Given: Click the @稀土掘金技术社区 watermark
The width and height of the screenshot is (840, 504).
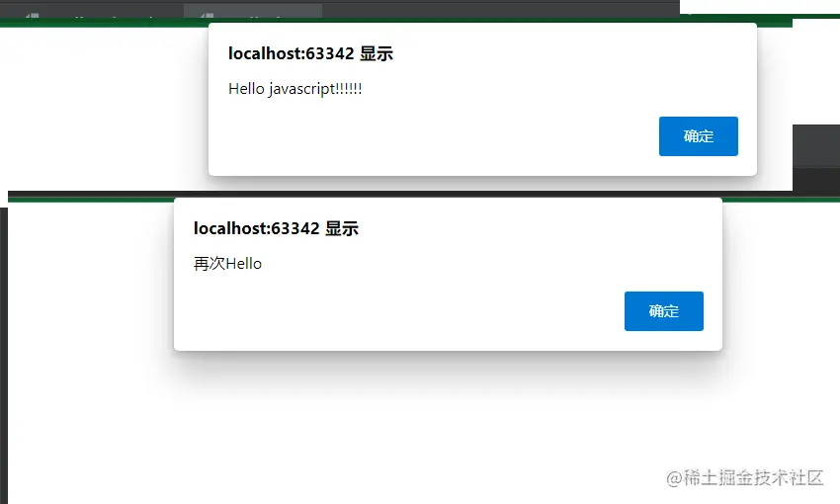Looking at the screenshot, I should click(x=745, y=477).
